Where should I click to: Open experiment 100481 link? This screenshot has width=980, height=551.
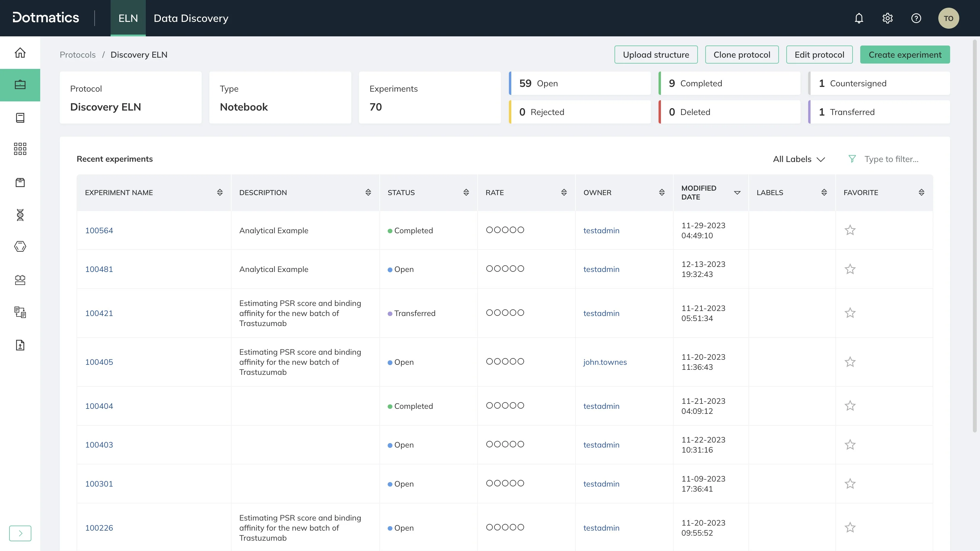[x=99, y=269]
